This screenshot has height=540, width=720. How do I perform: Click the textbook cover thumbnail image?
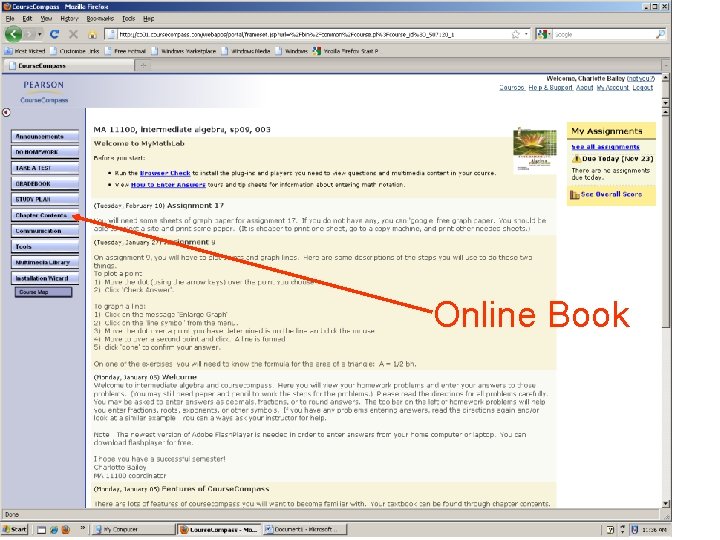[x=534, y=151]
